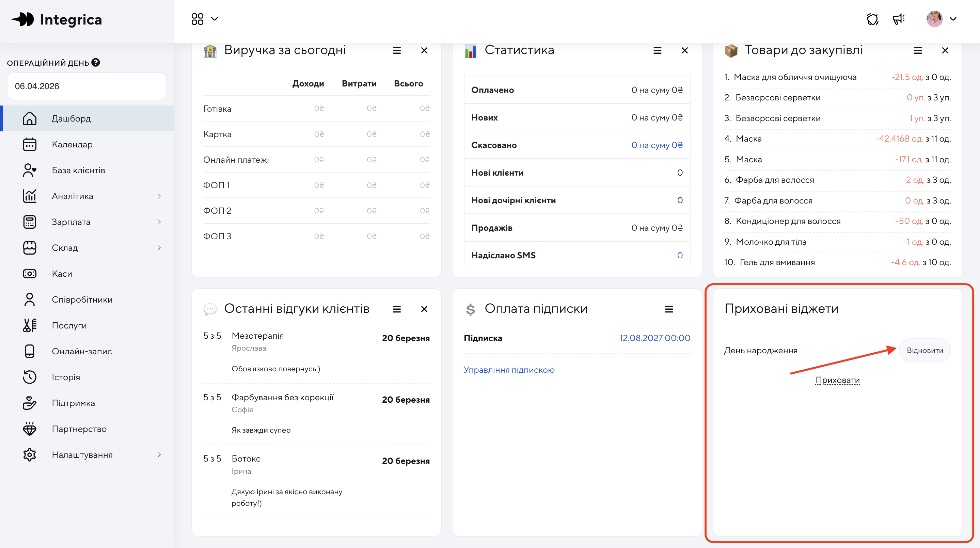Open Календар in the sidebar
980x548 pixels.
(72, 145)
